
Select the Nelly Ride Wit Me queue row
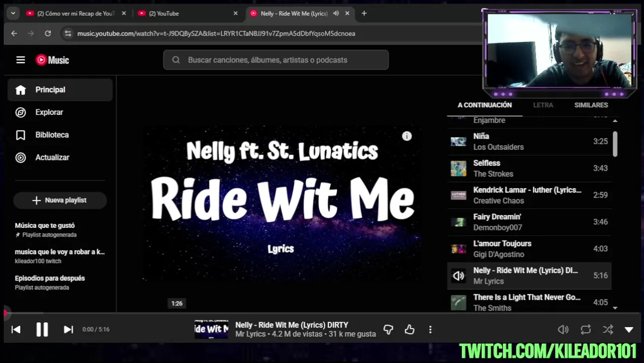point(529,276)
